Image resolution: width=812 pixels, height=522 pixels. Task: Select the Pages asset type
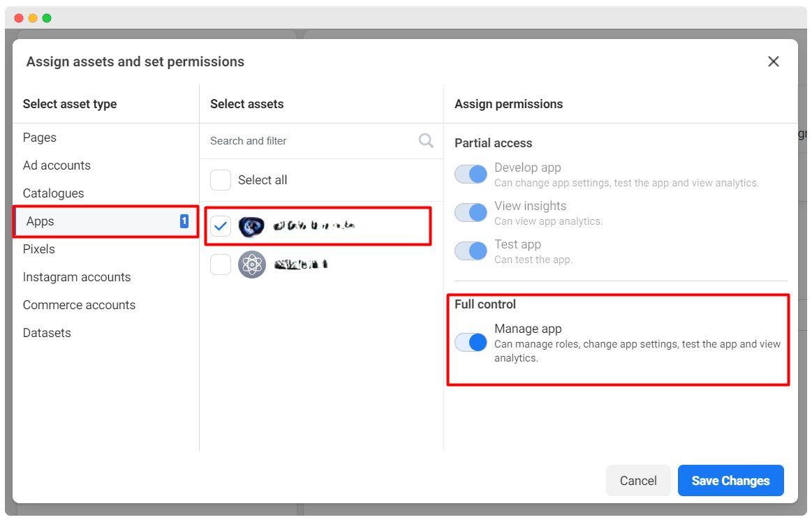40,137
